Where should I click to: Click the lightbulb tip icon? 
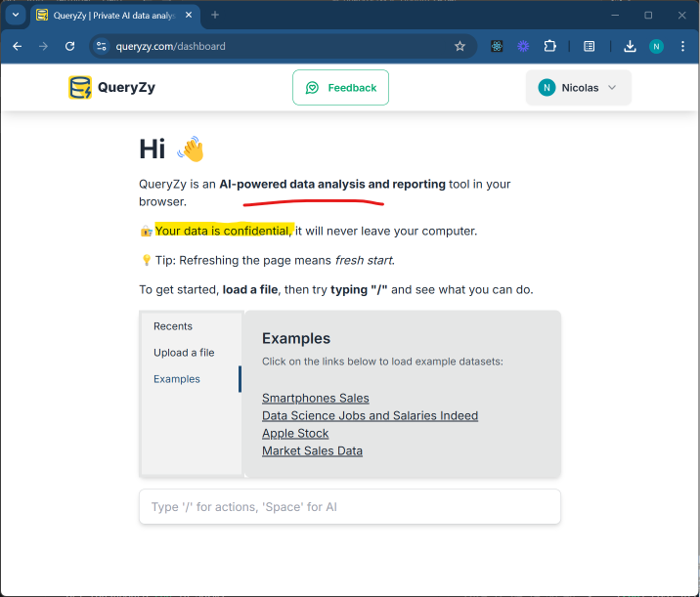pyautogui.click(x=146, y=260)
